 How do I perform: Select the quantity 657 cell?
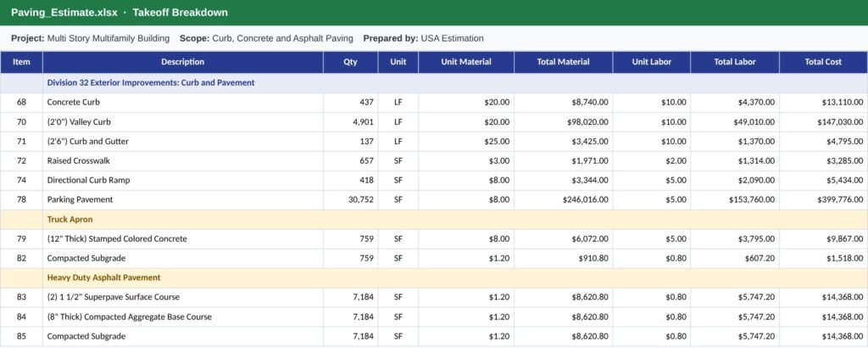click(350, 160)
